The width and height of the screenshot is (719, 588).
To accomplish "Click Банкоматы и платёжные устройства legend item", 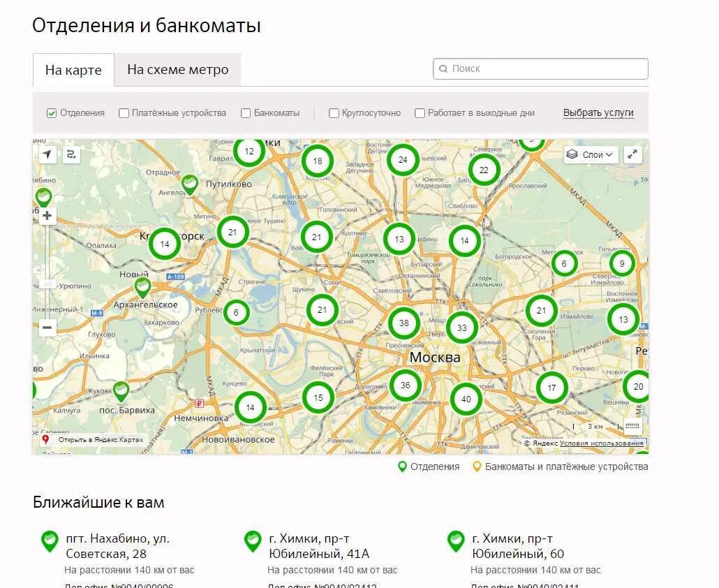I will (561, 467).
